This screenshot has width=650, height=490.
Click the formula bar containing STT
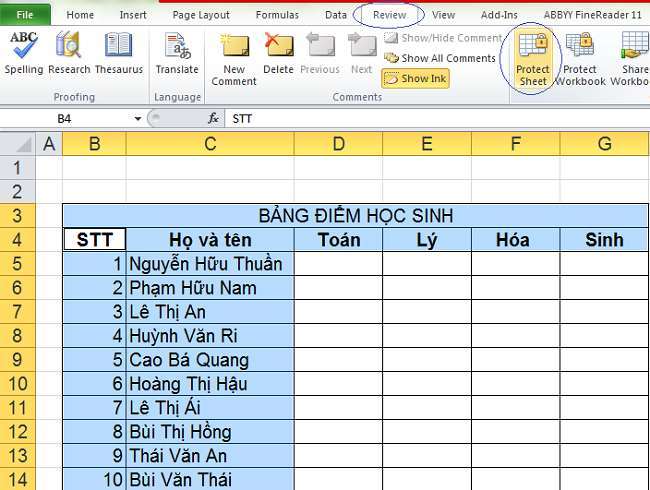point(437,119)
